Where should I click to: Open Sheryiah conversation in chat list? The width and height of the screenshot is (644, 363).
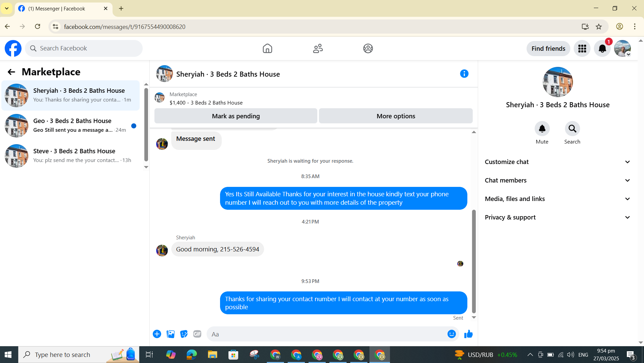(x=70, y=95)
